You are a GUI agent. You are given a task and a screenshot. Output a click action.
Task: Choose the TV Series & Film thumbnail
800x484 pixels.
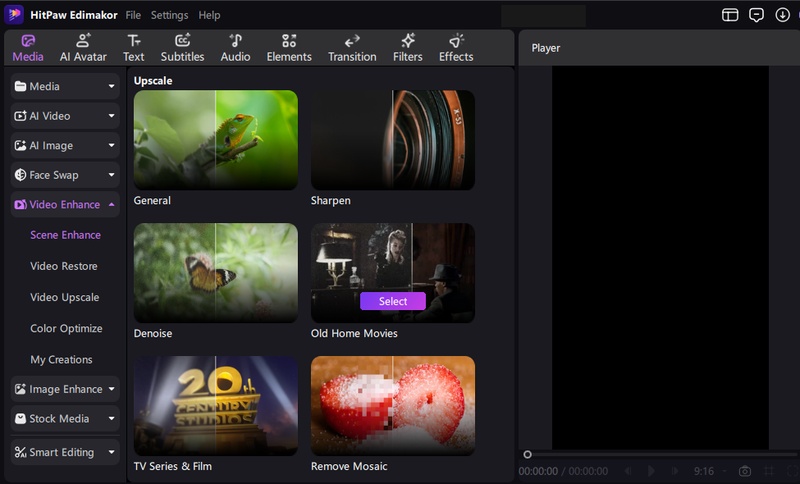[216, 405]
